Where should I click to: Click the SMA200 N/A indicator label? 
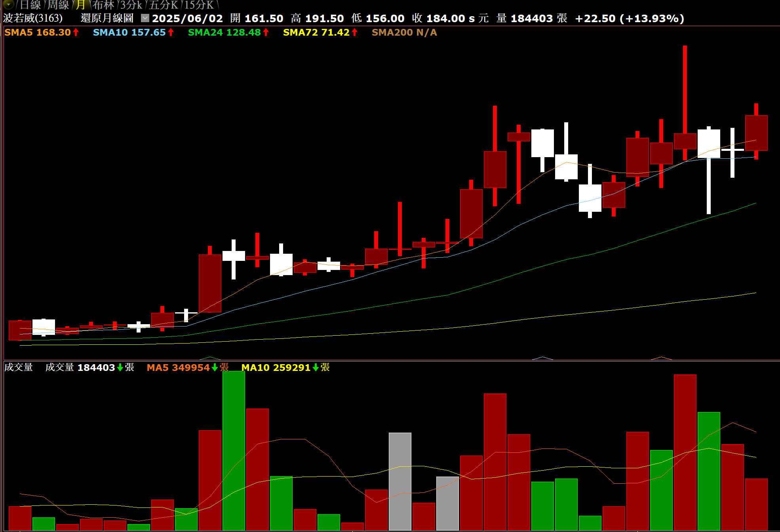tap(404, 32)
